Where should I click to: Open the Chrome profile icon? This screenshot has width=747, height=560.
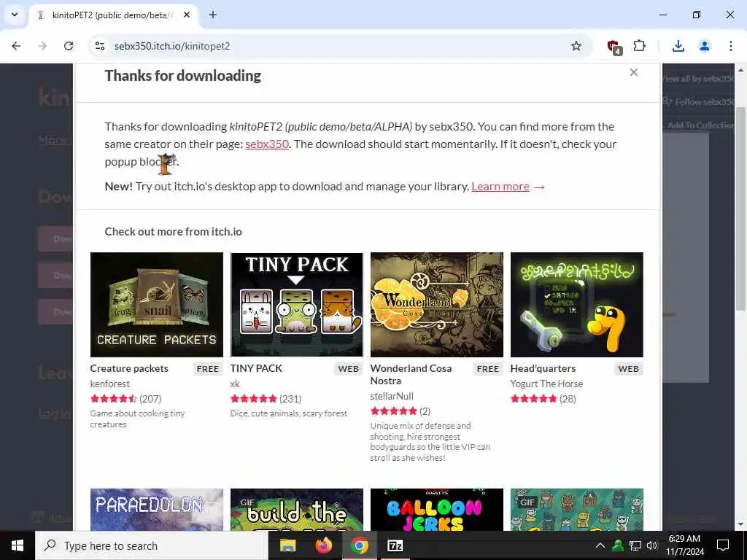click(x=704, y=46)
